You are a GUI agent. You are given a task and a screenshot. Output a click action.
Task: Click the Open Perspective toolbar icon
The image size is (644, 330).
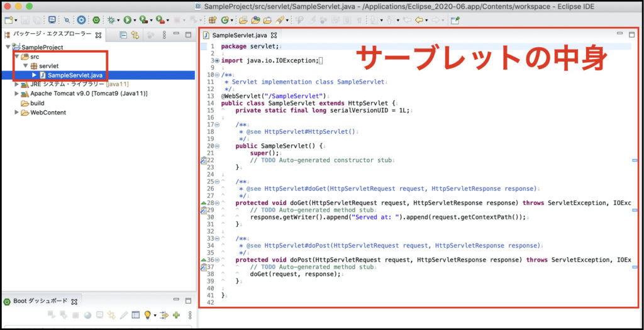[454, 19]
